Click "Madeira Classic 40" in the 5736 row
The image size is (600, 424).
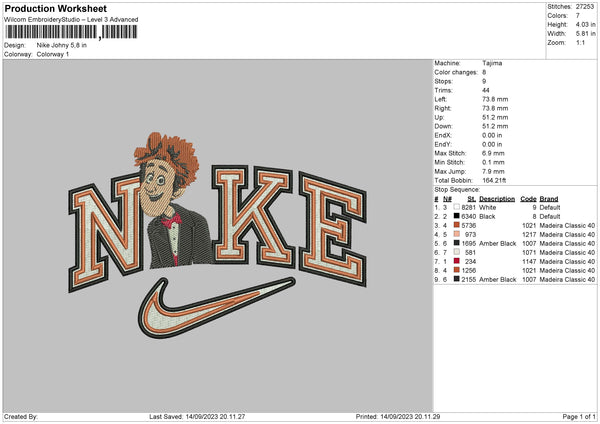pyautogui.click(x=567, y=225)
